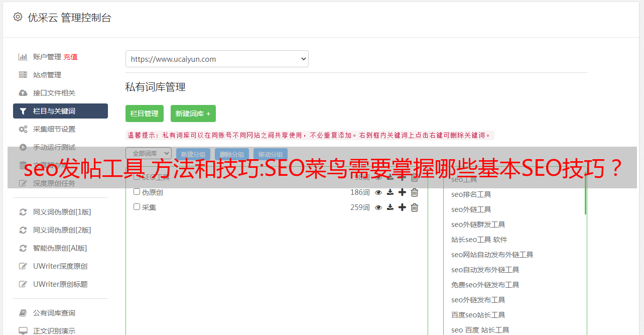Screen dimensions: 644x335
Task: Click the gears icon beside 采集细节设置
Action: click(23, 129)
